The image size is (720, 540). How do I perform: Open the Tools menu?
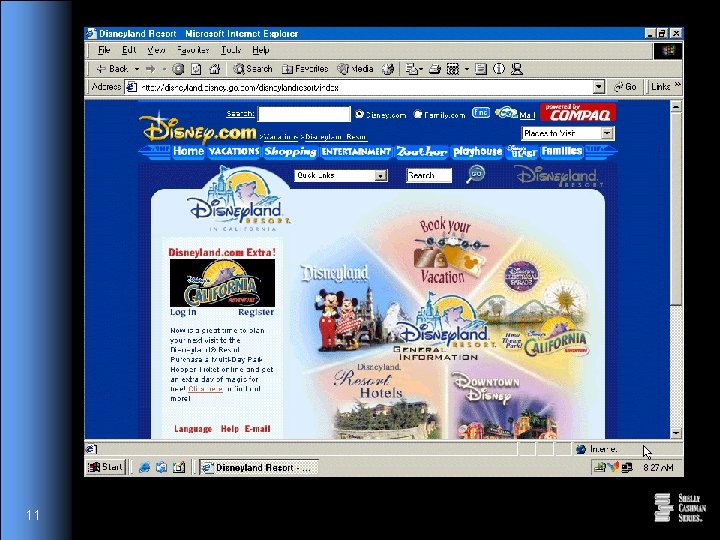coord(231,50)
